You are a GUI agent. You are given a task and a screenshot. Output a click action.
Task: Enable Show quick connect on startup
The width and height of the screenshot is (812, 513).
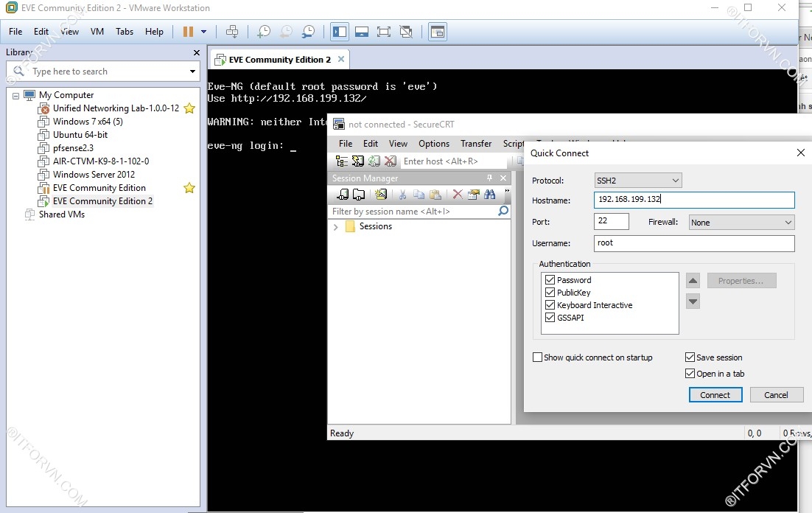tap(537, 357)
